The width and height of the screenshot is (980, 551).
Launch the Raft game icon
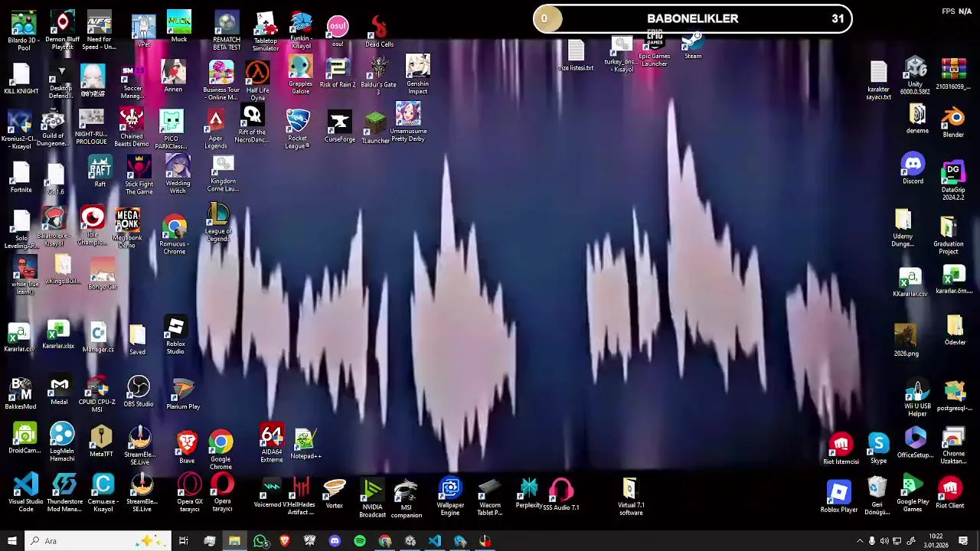point(100,171)
